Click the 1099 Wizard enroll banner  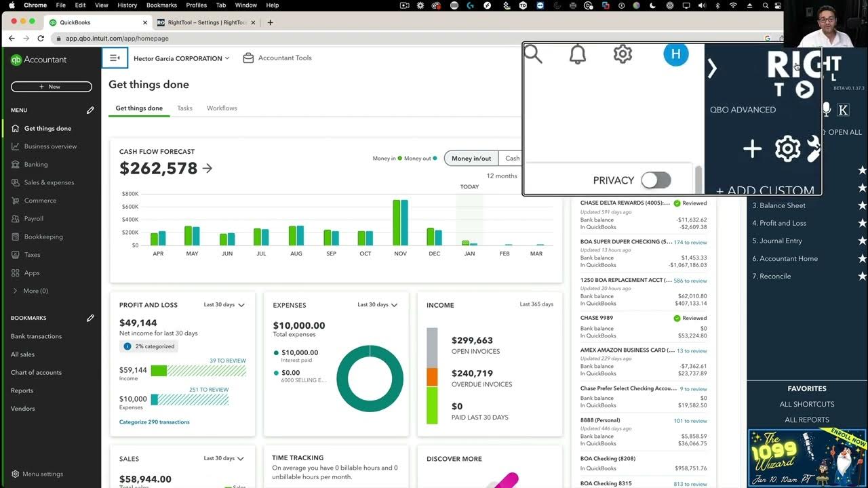tap(807, 458)
